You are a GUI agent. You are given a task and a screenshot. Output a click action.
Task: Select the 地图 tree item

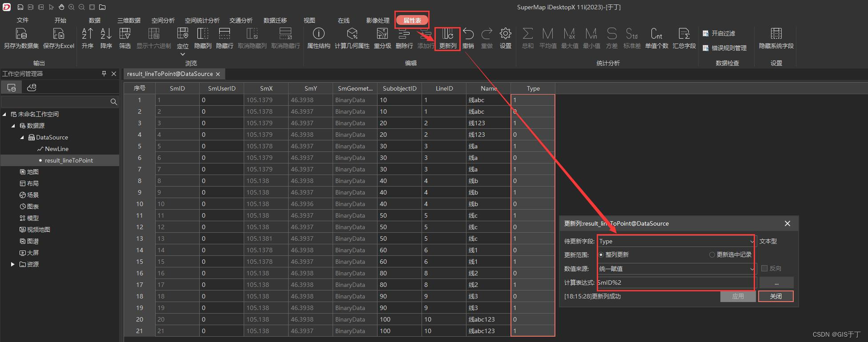tap(33, 172)
